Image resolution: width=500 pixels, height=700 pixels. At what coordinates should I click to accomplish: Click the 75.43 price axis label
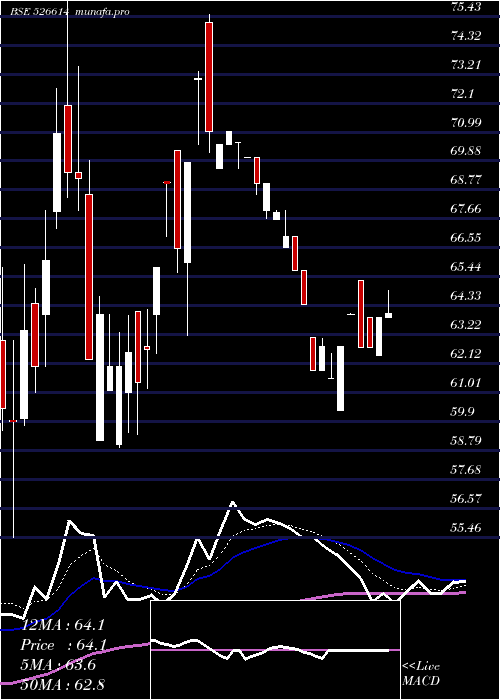tap(466, 7)
